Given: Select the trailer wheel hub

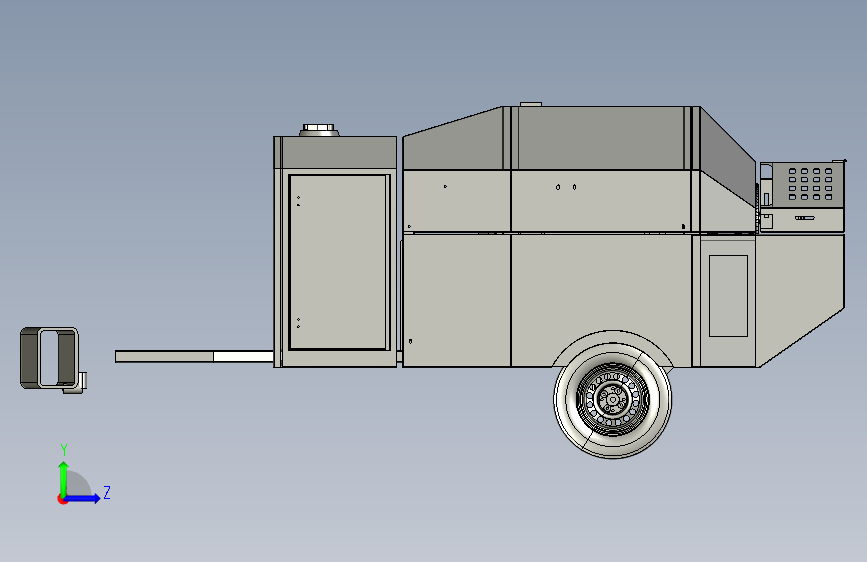Looking at the screenshot, I should click(613, 399).
